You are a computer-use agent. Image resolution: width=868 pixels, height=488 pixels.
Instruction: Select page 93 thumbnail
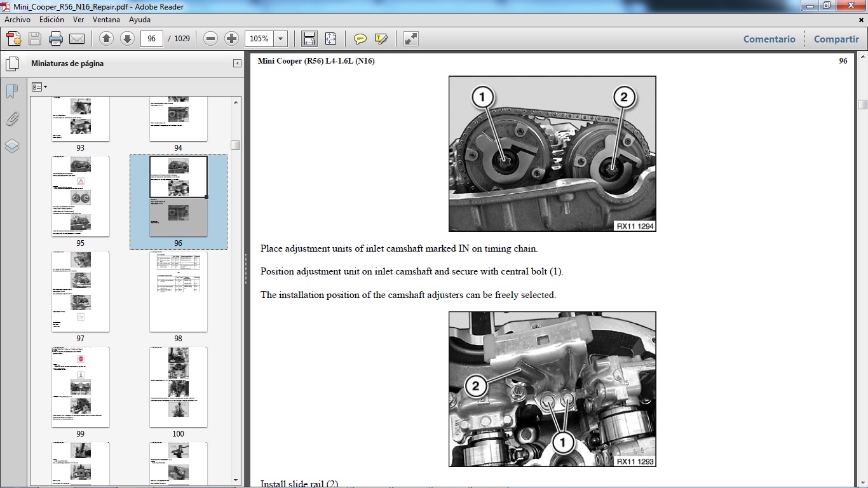[x=80, y=119]
